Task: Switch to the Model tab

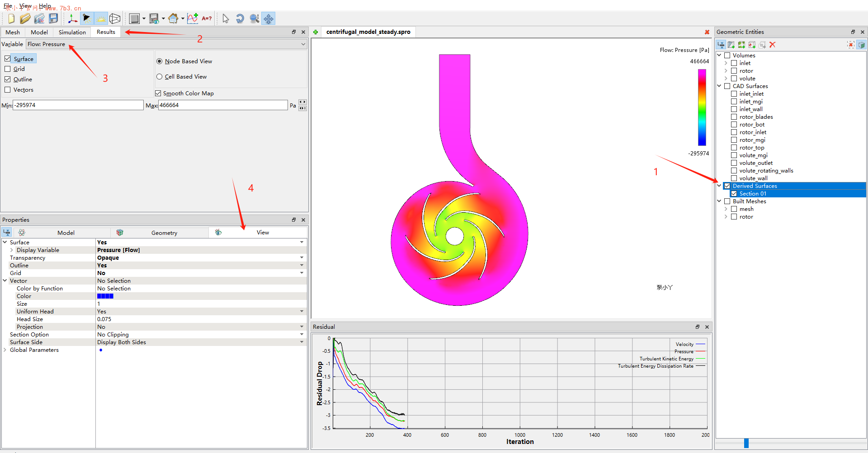Action: click(39, 32)
